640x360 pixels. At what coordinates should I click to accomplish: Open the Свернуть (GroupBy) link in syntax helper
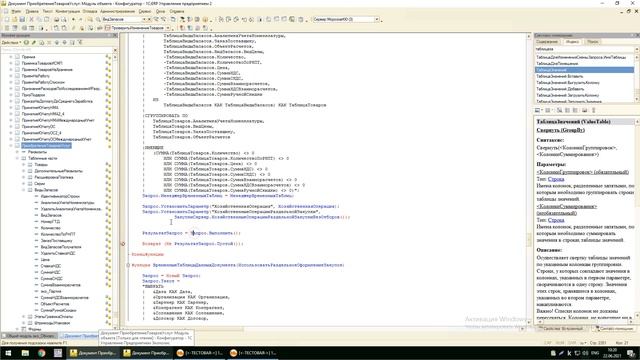[x=560, y=130]
